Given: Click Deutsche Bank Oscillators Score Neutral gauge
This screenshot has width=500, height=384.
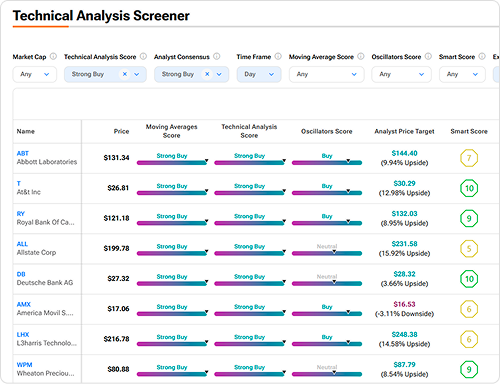Looking at the screenshot, I should [327, 283].
